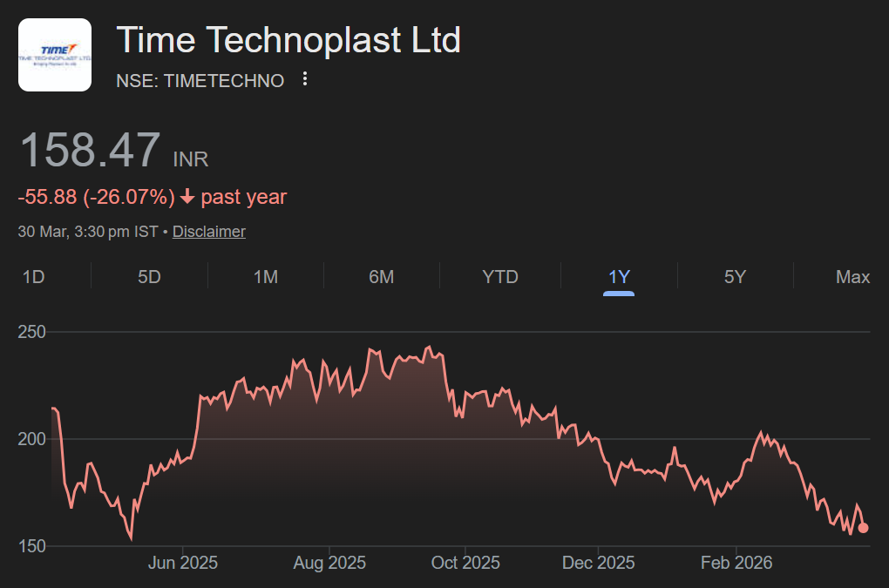Switch to the 1D time range

click(x=33, y=276)
